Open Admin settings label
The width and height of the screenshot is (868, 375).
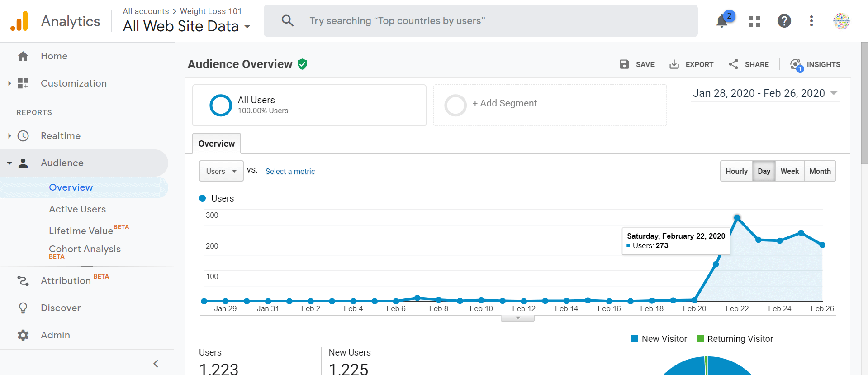pyautogui.click(x=55, y=335)
